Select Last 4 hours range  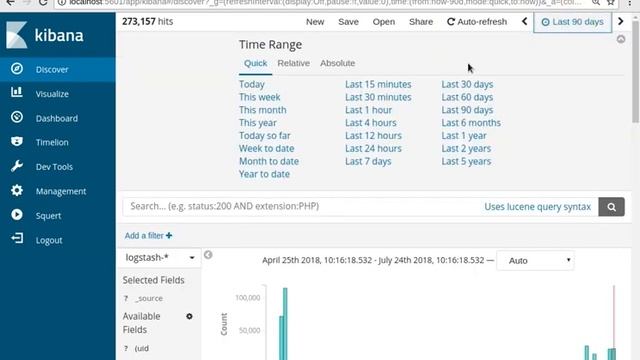point(371,123)
